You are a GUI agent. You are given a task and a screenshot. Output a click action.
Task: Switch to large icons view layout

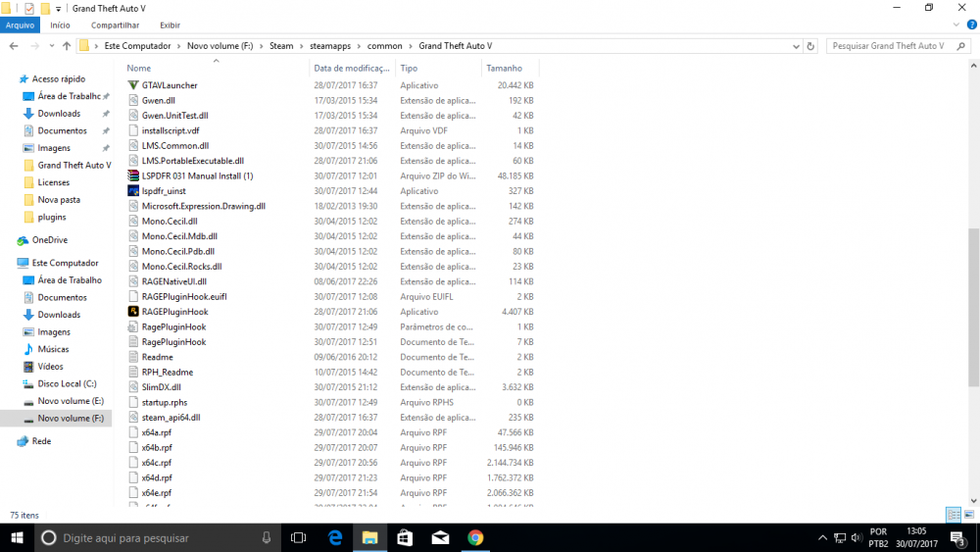[x=969, y=515]
